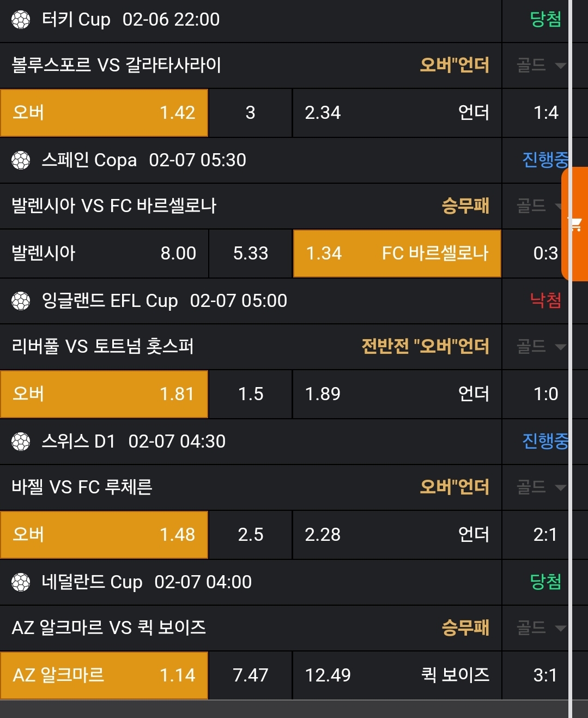
Task: Open 골드 dropdown for 바젤 match
Action: [x=541, y=487]
